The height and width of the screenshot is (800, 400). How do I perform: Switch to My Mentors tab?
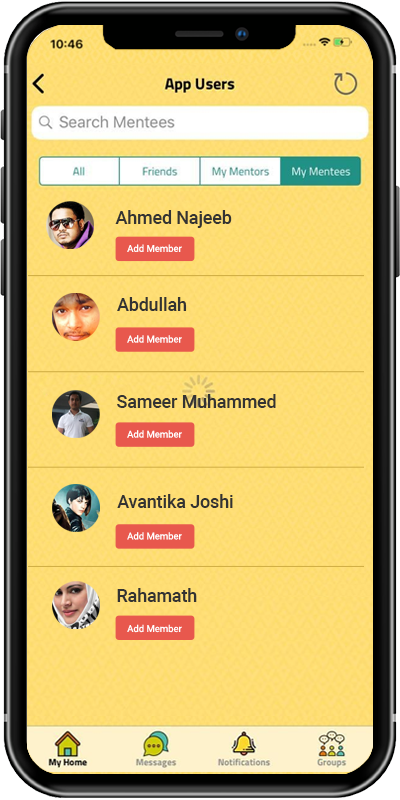point(240,171)
